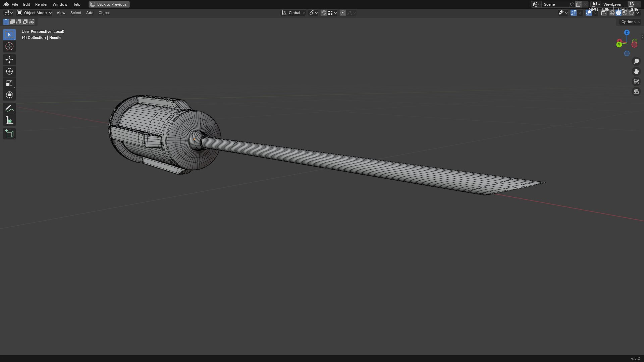Screen dimensions: 644x362
Task: Set selection mode to extend
Action: 12,22
